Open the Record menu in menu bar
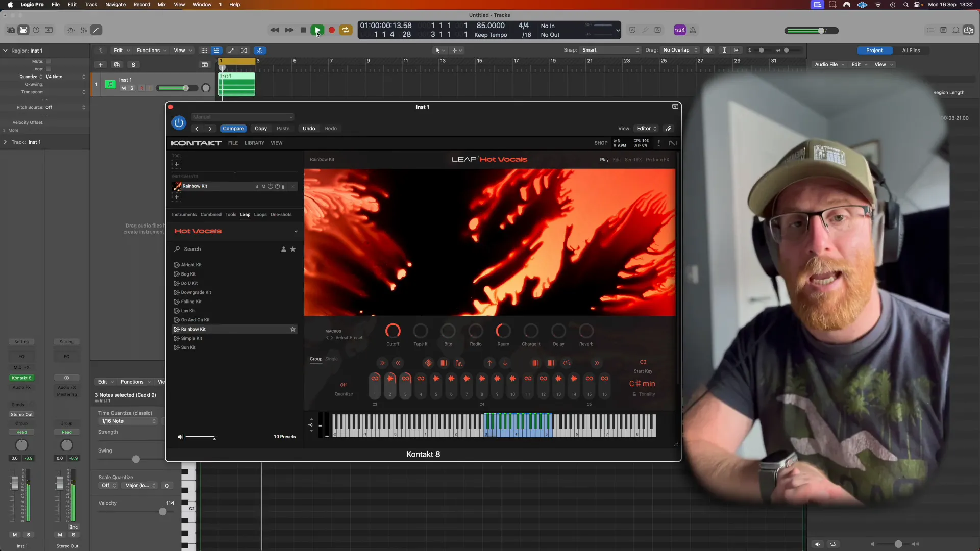 point(141,5)
